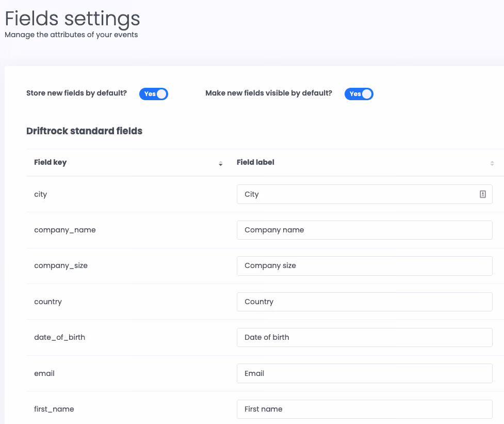This screenshot has height=424, width=504.
Task: Select the company_size field key cell
Action: 61,266
